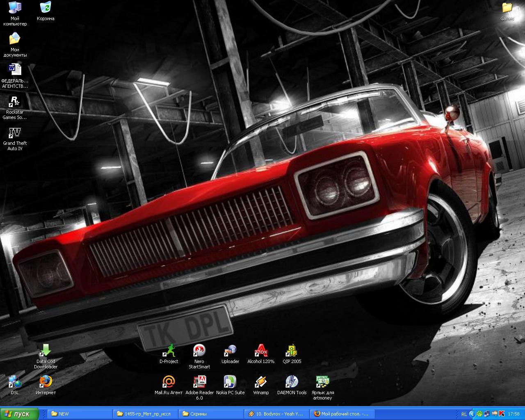This screenshot has height=420, width=525.
Task: Select the DAEMON Tools desktop shortcut
Action: 292,382
